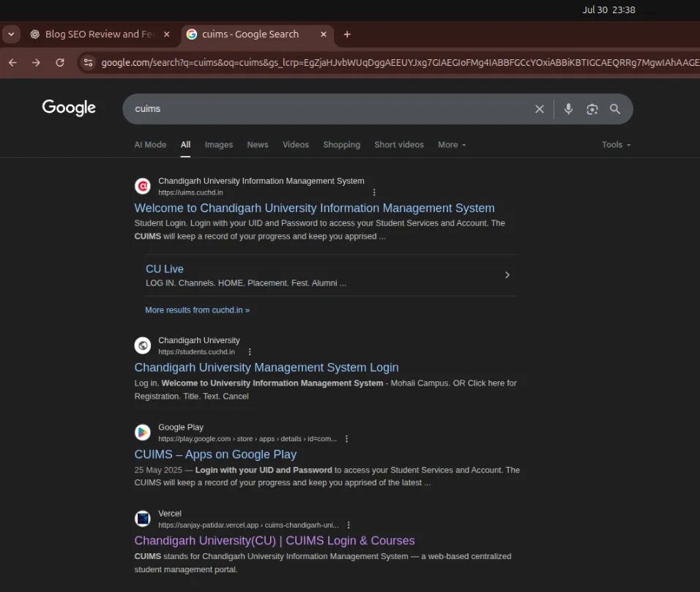
Task: Start a voice search with the microphone
Action: pyautogui.click(x=568, y=109)
